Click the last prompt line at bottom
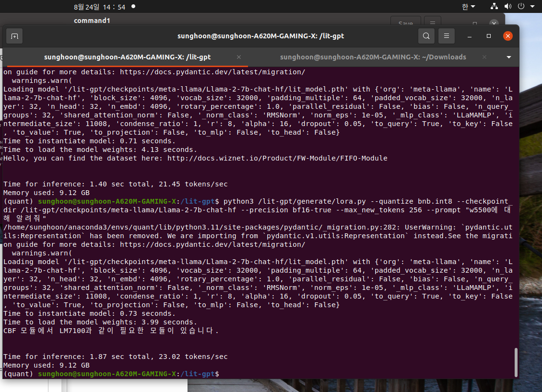 click(x=111, y=374)
